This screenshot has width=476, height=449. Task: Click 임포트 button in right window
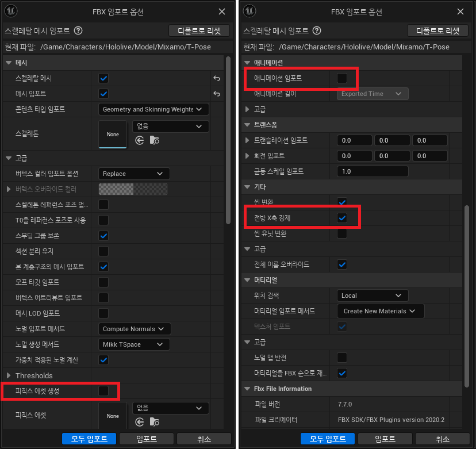pos(385,439)
